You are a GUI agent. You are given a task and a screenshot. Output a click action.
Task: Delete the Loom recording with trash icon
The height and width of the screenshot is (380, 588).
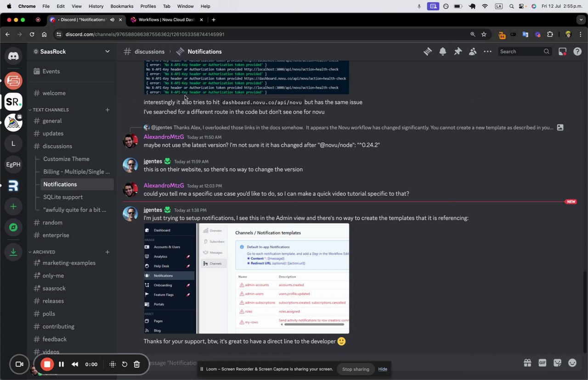pos(136,364)
